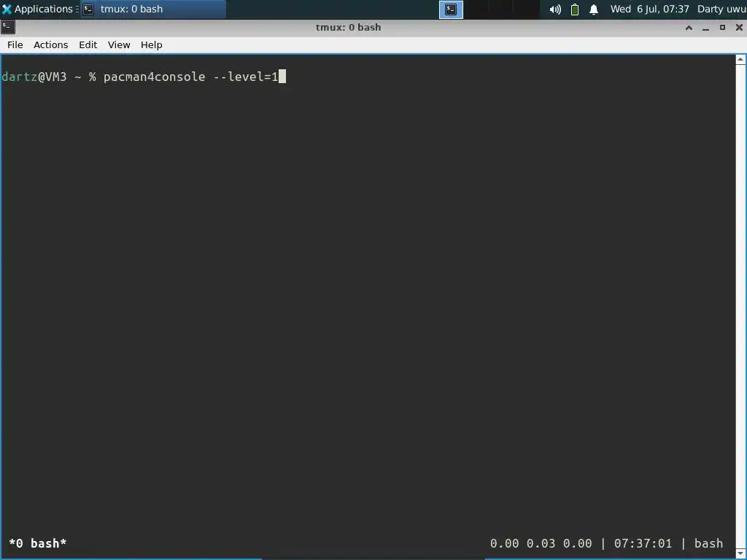Screen dimensions: 747x560
Task: Select the *0 bash* tmux window entry
Action: point(38,543)
